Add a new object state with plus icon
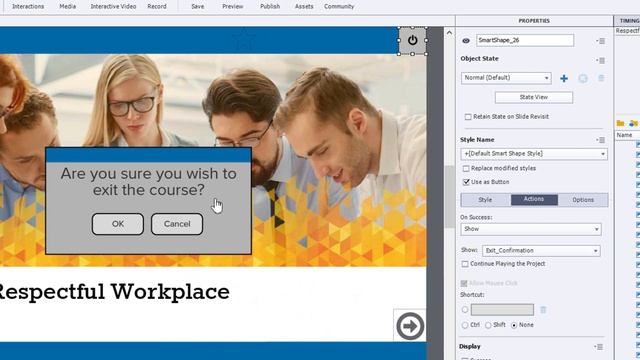640x360 pixels. [x=564, y=78]
